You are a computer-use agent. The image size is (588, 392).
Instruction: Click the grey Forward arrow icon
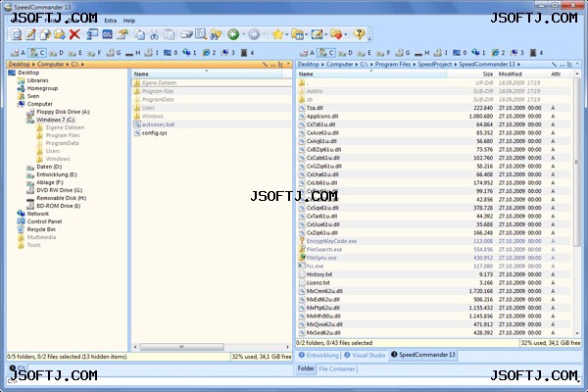254,34
